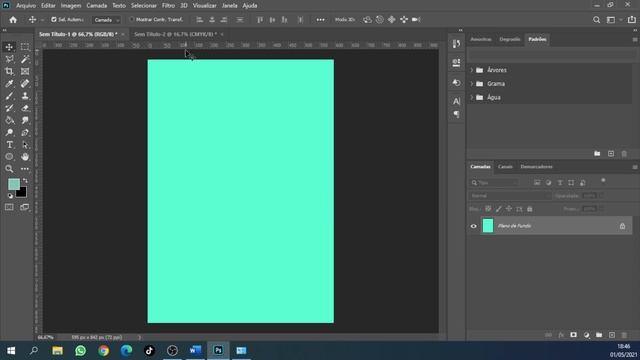Select the Eyedropper tool
The width and height of the screenshot is (640, 360).
click(x=9, y=84)
